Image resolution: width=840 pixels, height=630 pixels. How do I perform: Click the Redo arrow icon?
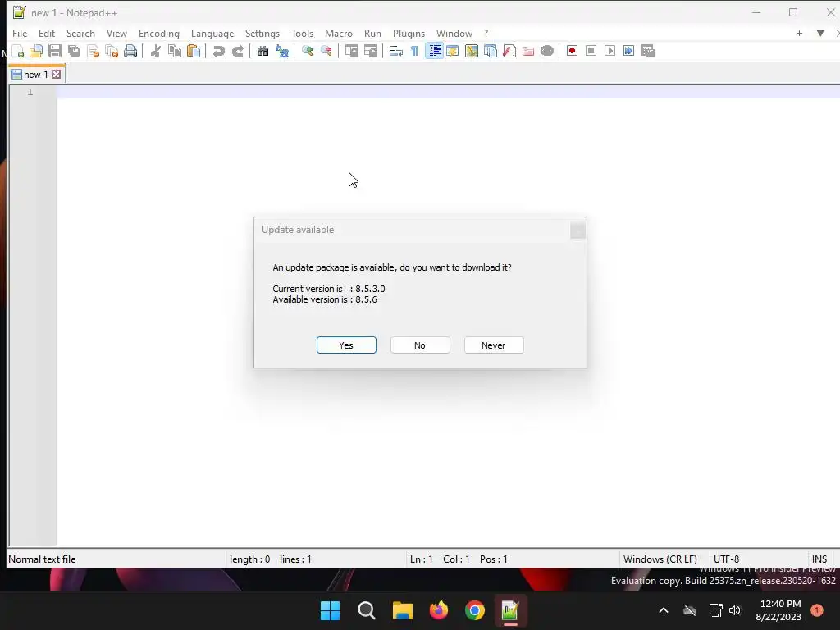(237, 51)
